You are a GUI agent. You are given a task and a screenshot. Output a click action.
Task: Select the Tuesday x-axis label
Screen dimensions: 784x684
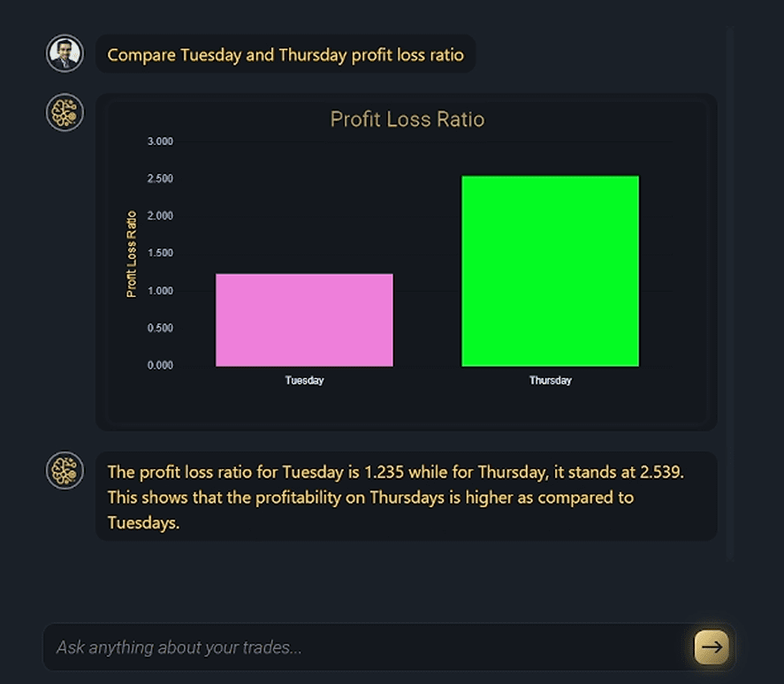click(304, 381)
